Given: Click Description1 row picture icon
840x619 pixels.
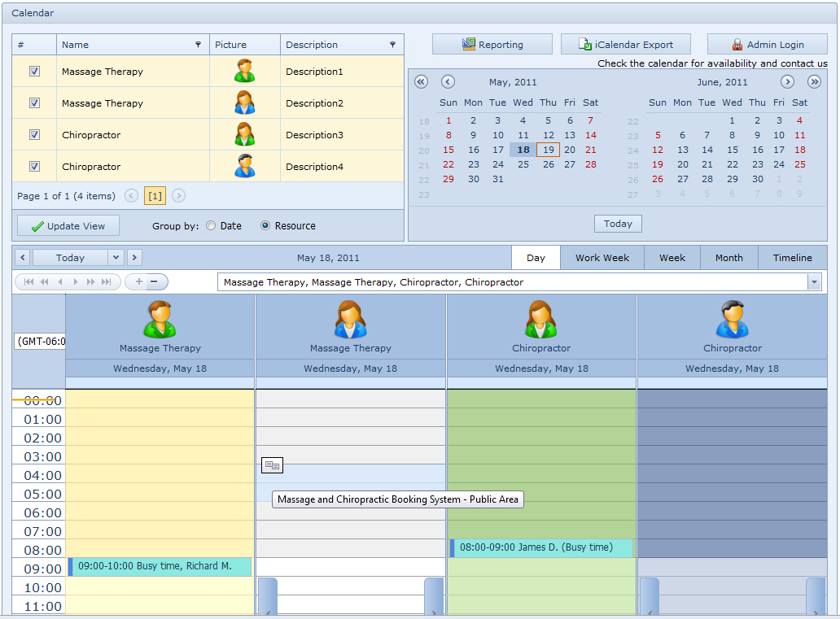Looking at the screenshot, I should coord(245,72).
